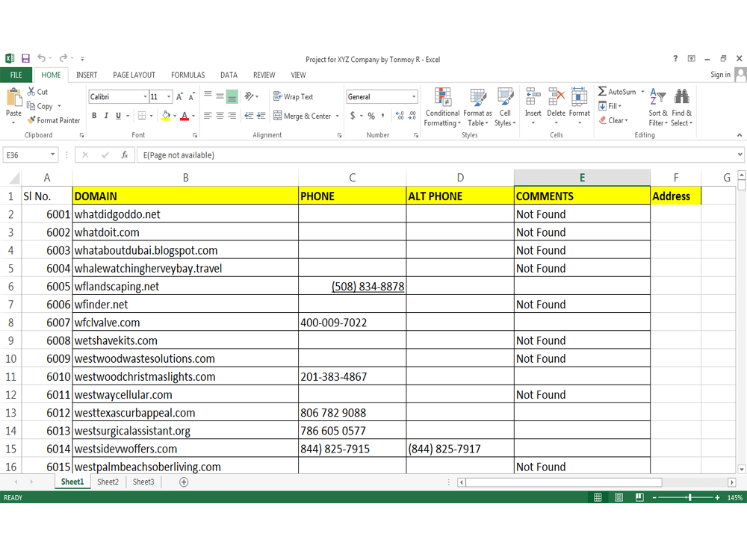
Task: Expand Merge & Center options arrow
Action: (338, 116)
